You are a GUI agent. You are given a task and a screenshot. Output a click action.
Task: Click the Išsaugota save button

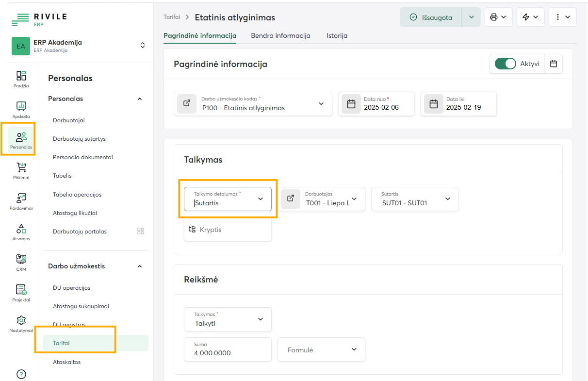click(x=431, y=17)
